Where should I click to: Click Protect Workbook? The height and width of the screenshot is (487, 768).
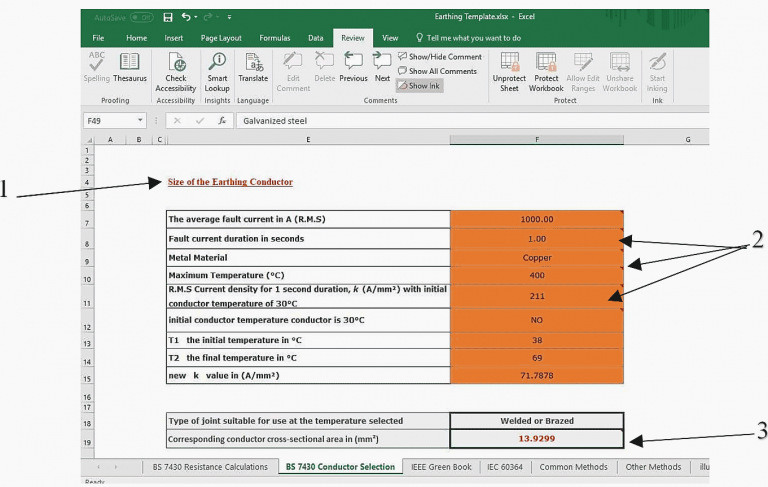point(546,72)
